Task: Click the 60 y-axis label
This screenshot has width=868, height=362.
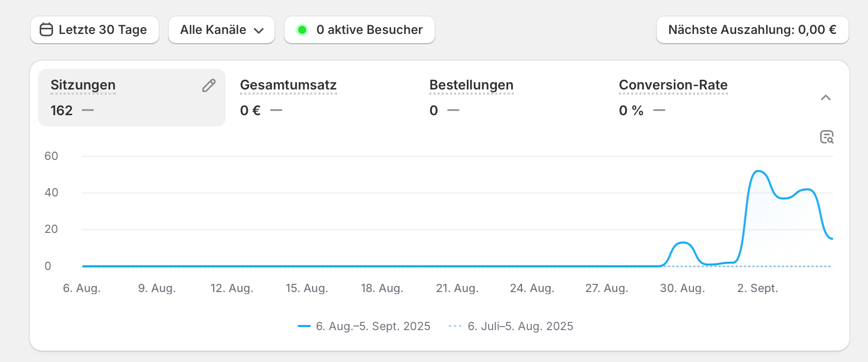Action: (x=51, y=156)
